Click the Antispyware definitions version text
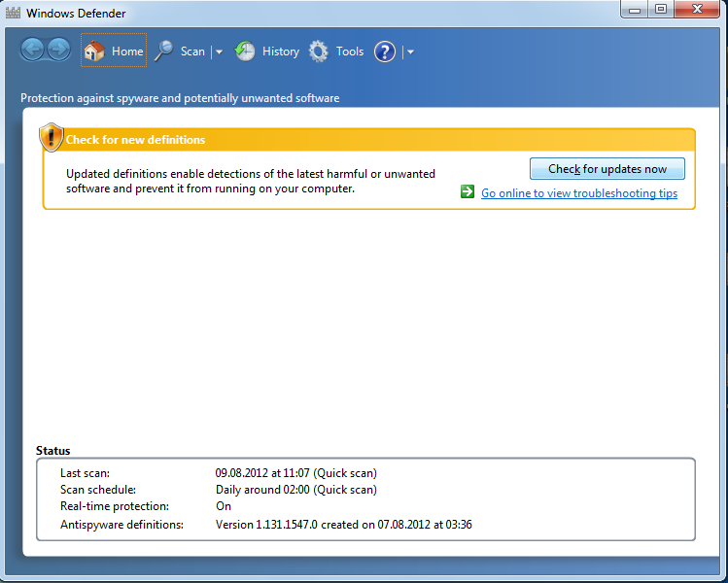Image resolution: width=728 pixels, height=583 pixels. click(x=343, y=525)
